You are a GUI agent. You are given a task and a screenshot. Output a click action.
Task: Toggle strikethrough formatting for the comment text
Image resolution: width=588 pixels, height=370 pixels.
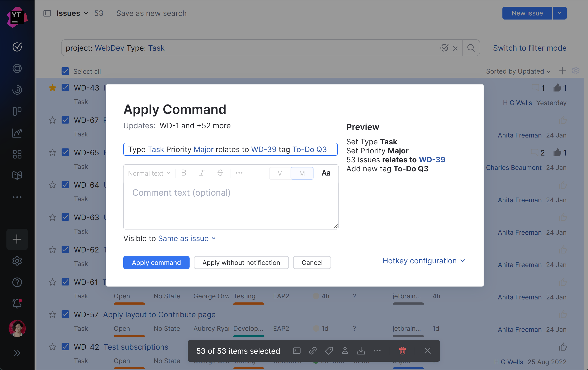pos(220,173)
